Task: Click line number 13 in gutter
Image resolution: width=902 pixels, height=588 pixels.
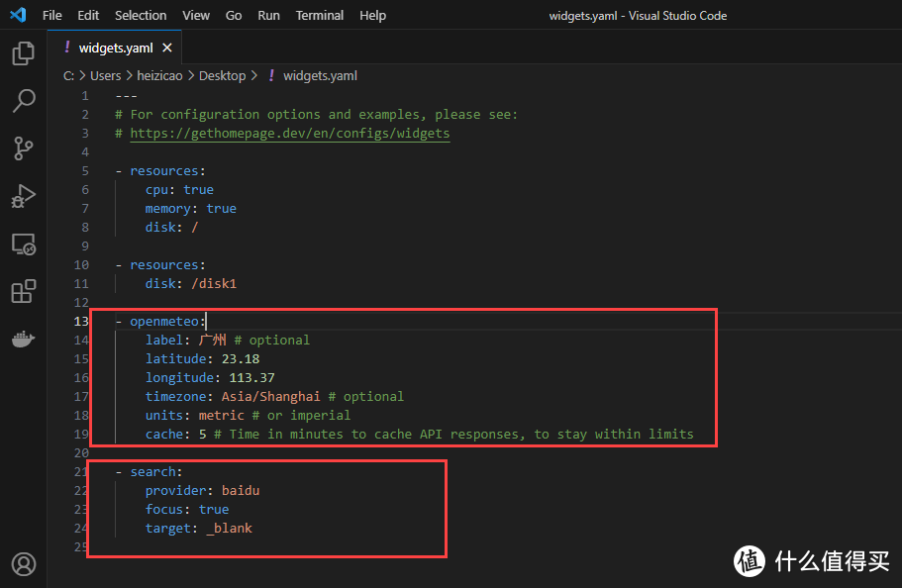Action: (x=82, y=321)
